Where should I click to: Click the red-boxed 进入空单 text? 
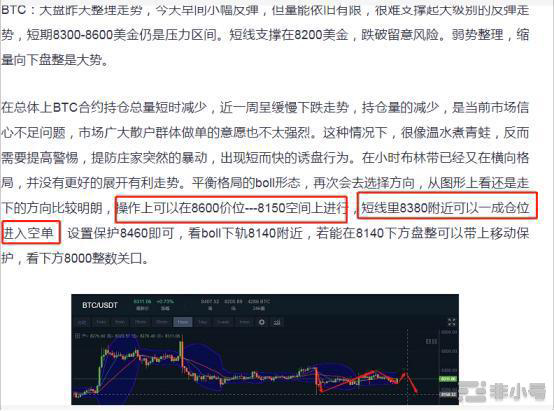coord(31,233)
